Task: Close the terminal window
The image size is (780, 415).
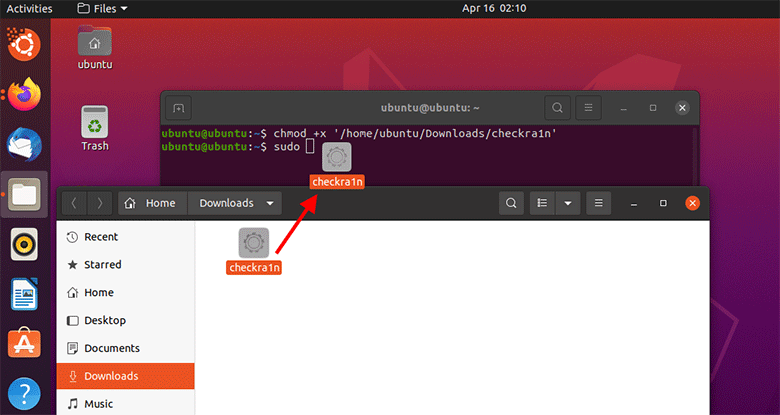Action: coord(682,108)
